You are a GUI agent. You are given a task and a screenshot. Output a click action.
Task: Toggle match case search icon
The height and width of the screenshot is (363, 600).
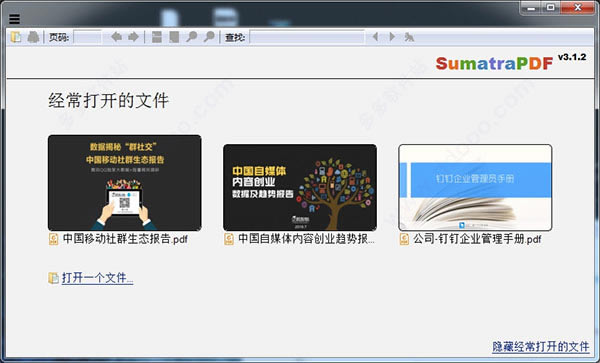(409, 37)
